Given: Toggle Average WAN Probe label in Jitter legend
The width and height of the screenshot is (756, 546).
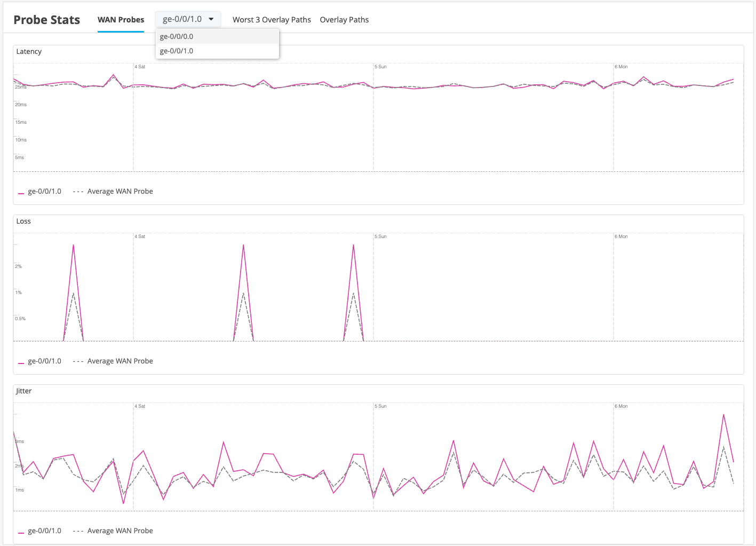Looking at the screenshot, I should click(x=120, y=531).
